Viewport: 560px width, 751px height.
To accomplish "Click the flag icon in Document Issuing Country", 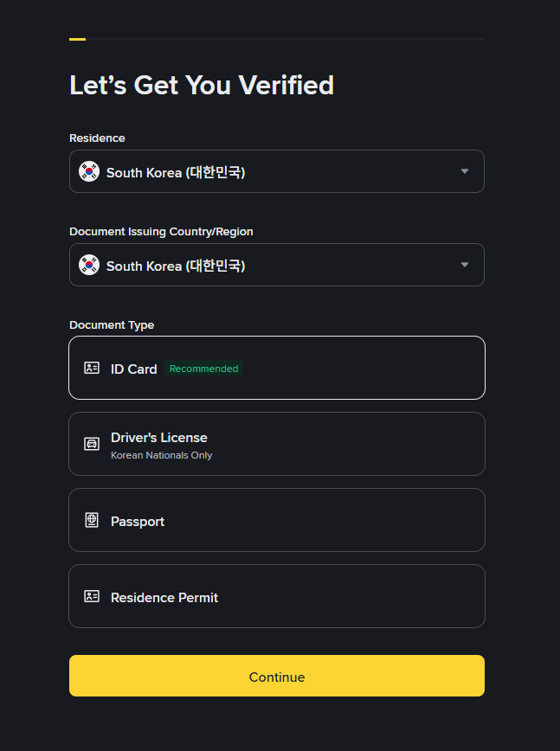I will [x=89, y=265].
